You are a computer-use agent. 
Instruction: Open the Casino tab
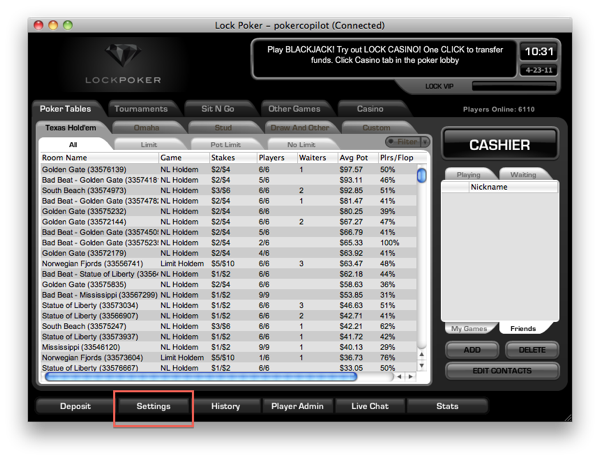click(370, 109)
